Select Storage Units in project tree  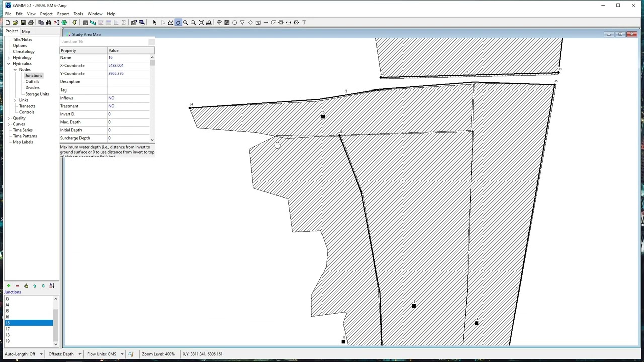point(37,94)
